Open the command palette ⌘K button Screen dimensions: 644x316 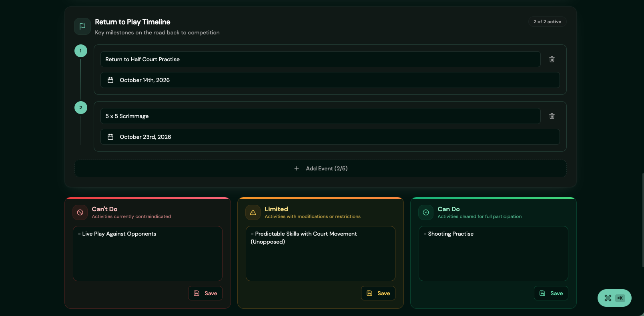click(x=614, y=298)
